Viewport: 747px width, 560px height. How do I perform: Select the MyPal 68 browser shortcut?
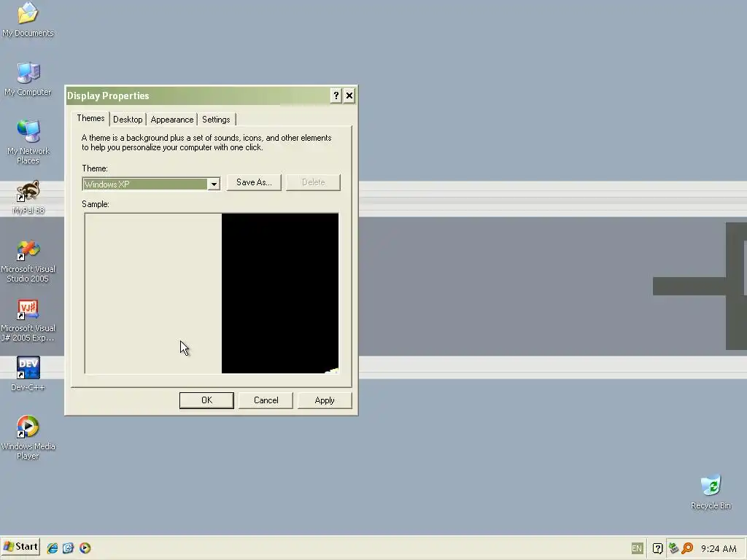28,197
